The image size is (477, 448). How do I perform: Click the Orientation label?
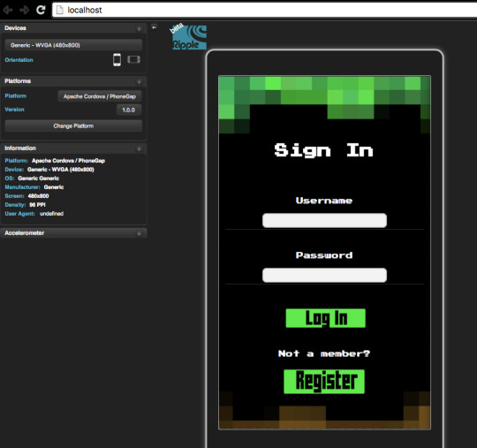pos(19,60)
